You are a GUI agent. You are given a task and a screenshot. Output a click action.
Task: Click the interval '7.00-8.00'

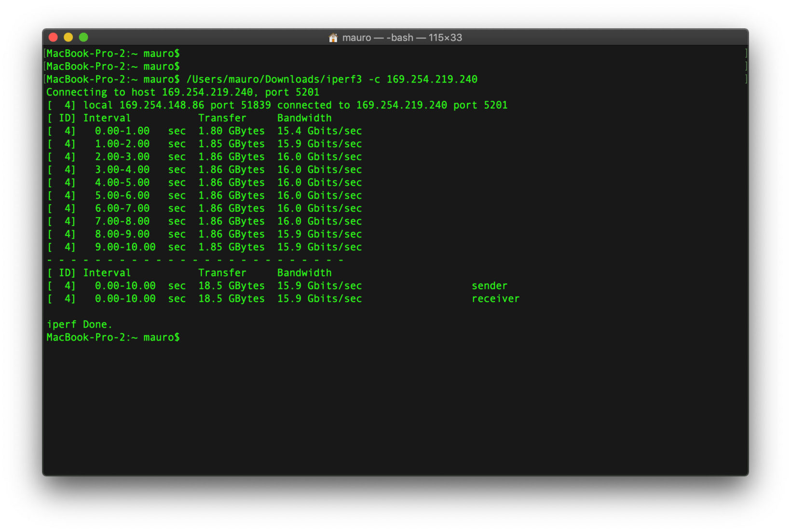(x=122, y=221)
